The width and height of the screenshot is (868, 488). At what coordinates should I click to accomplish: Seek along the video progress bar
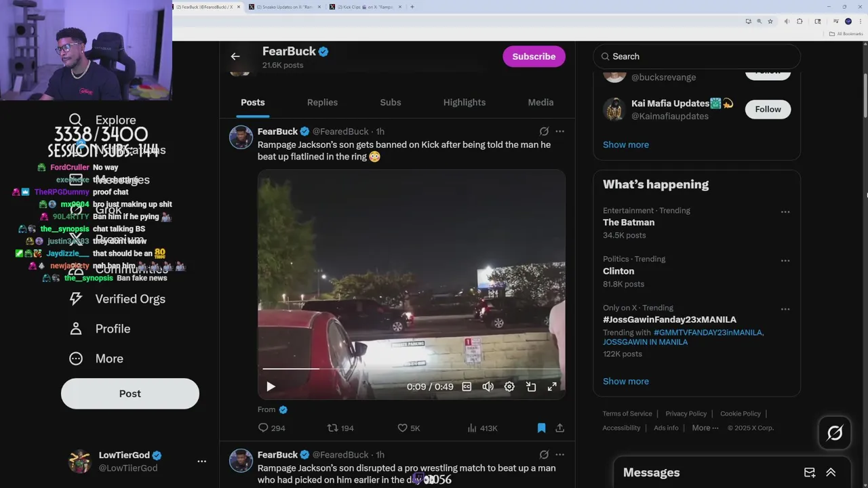411,369
